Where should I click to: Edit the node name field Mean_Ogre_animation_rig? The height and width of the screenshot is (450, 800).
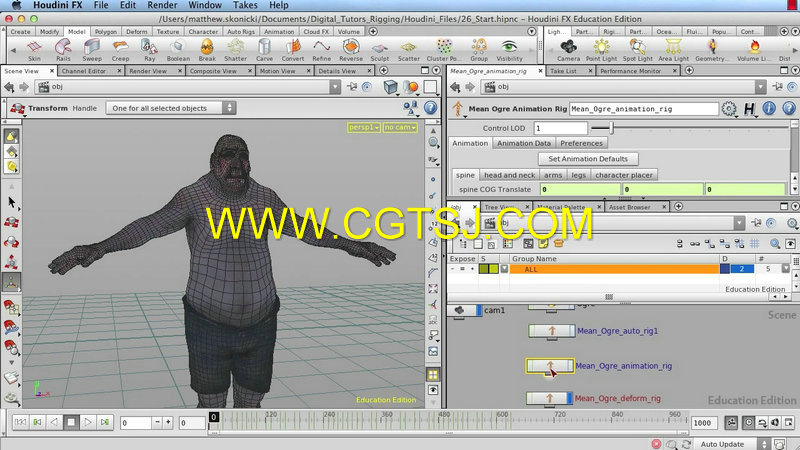pos(643,109)
